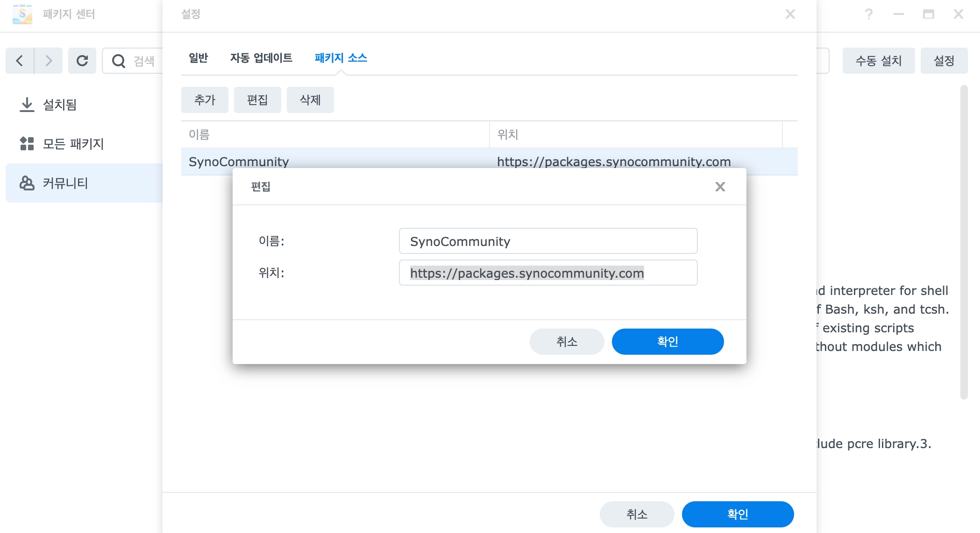Select the 패키지 소스 tab
The width and height of the screenshot is (980, 533).
[341, 58]
